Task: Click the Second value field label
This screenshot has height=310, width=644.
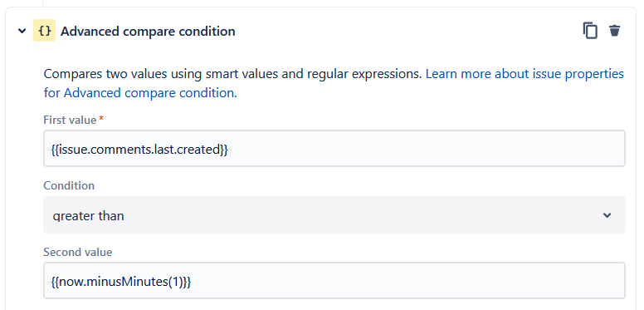Action: pyautogui.click(x=78, y=252)
